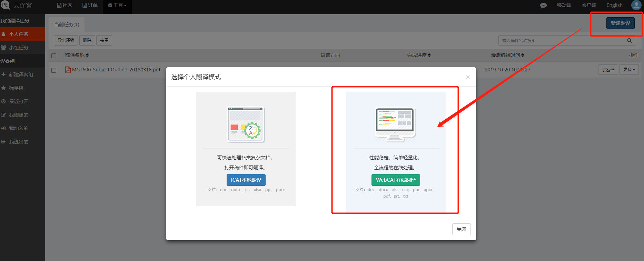Click the PE logo icon at top left
The width and height of the screenshot is (644, 261).
(x=5, y=5)
